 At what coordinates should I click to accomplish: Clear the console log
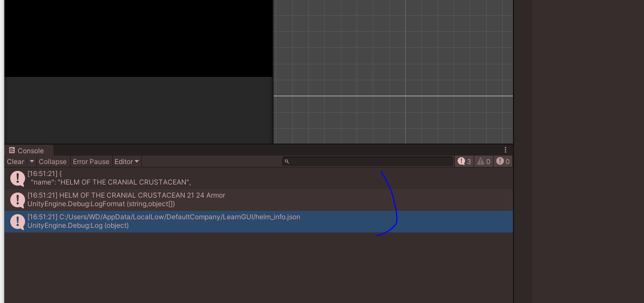pyautogui.click(x=15, y=161)
